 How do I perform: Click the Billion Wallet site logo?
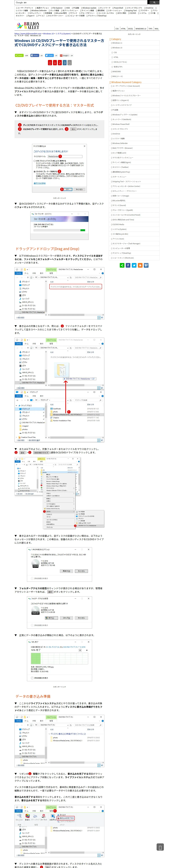(28, 25)
